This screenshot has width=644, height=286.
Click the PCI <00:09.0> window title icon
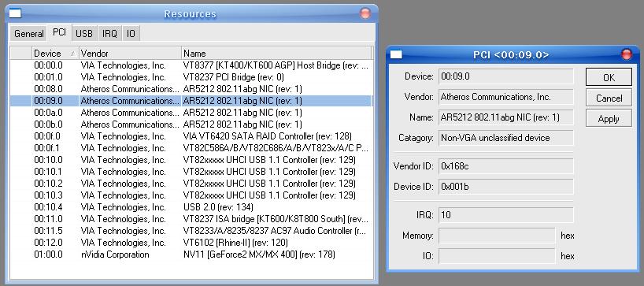tap(396, 54)
